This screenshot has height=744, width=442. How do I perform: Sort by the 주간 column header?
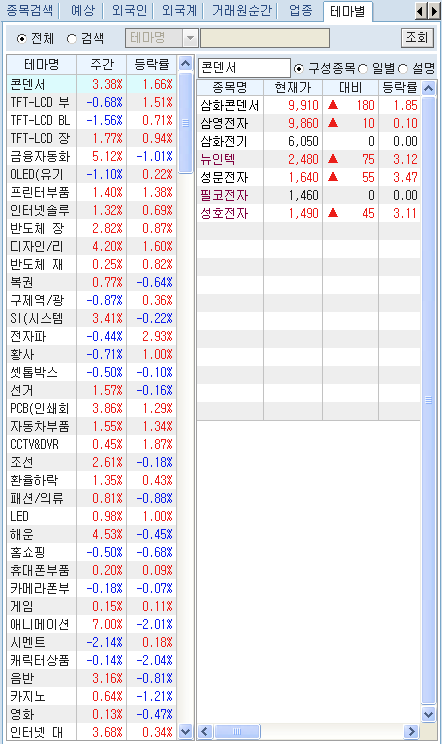coord(101,64)
